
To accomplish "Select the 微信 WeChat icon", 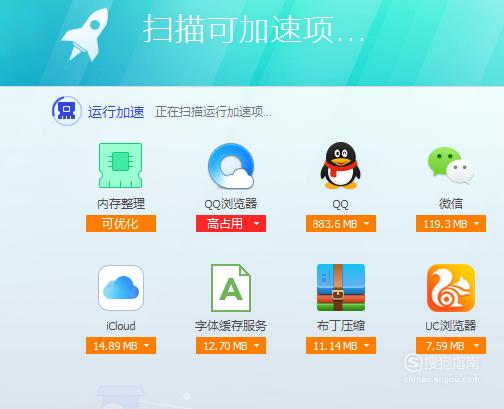I will point(451,166).
